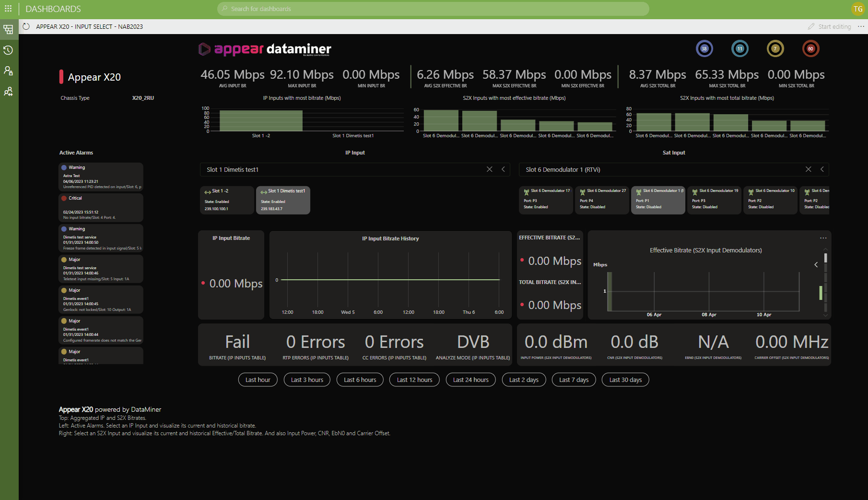Select the Last 24 hours time range

(x=470, y=380)
